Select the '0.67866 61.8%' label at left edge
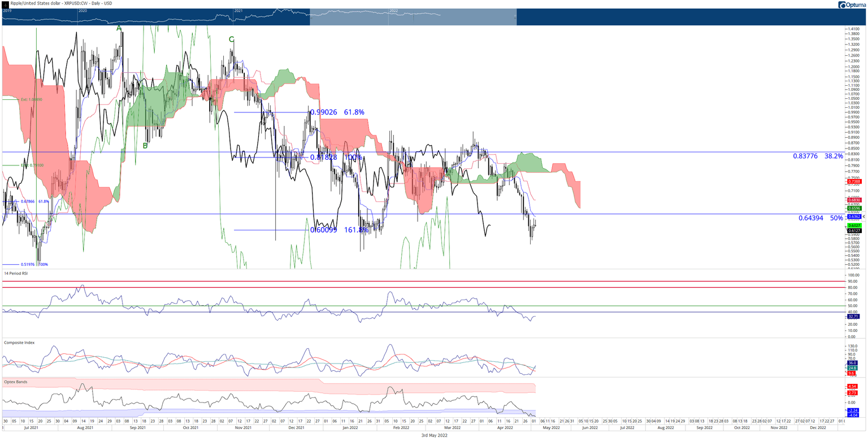Image resolution: width=868 pixels, height=442 pixels. pos(34,202)
